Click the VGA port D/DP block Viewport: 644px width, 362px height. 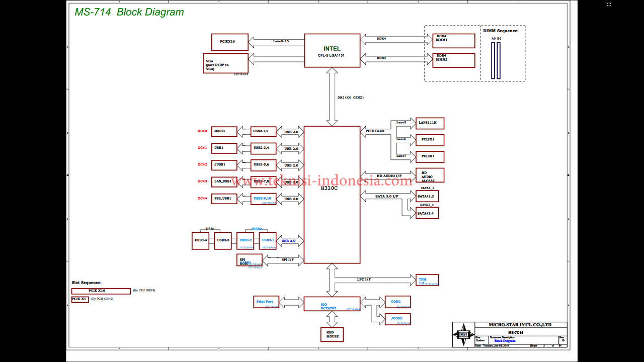tap(225, 63)
